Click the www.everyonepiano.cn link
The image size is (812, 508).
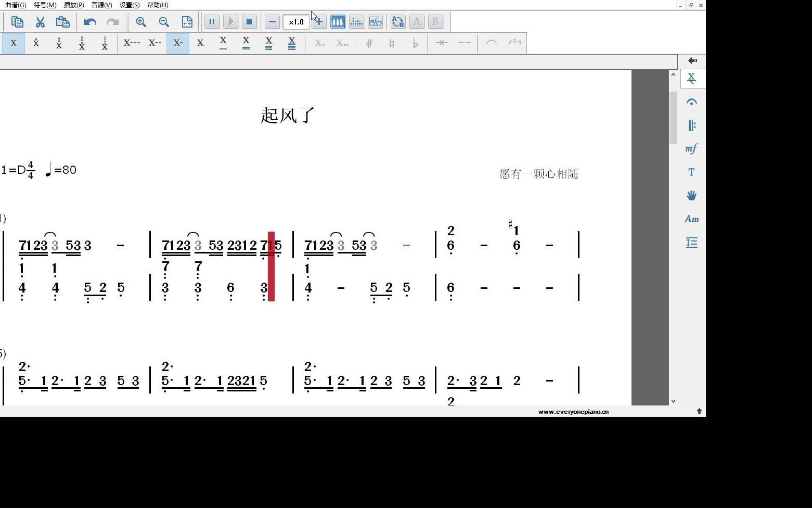(x=573, y=412)
